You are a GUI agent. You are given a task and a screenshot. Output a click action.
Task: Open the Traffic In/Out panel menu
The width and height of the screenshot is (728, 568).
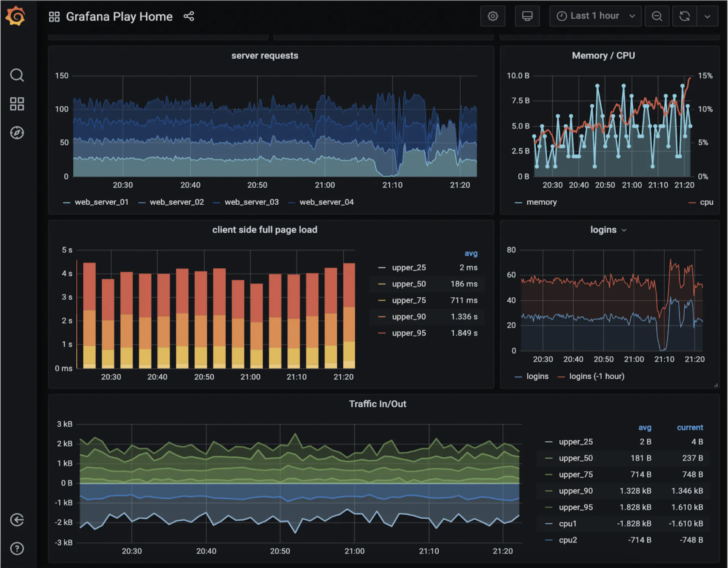tap(378, 404)
